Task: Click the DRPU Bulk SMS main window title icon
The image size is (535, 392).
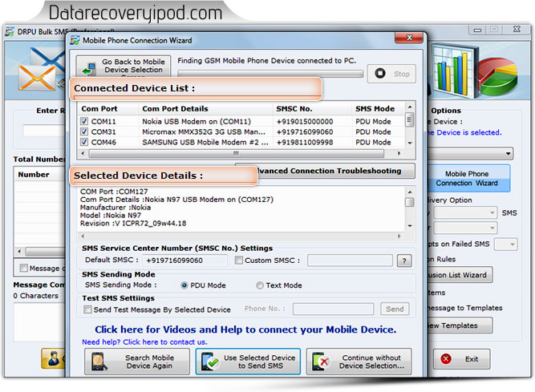Action: coord(10,32)
